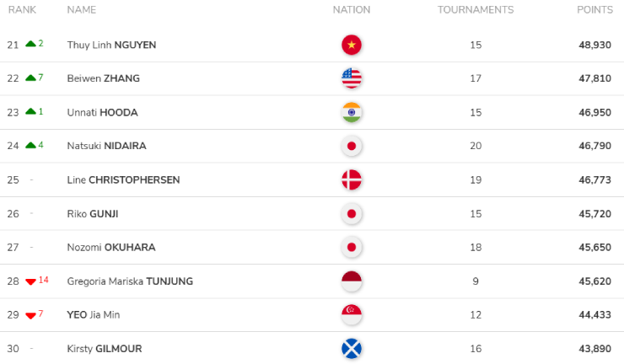Viewport: 624px width, 364px height.
Task: Click 46,773 points for Christophersen
Action: pos(594,179)
